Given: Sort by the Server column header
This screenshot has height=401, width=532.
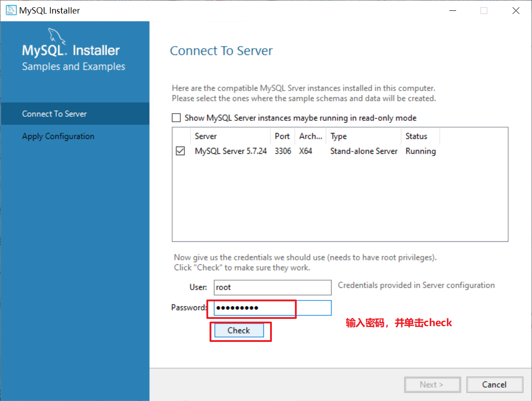Looking at the screenshot, I should (x=231, y=136).
